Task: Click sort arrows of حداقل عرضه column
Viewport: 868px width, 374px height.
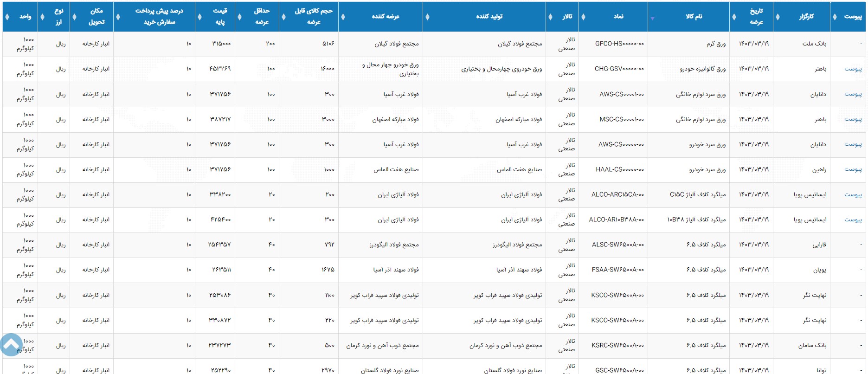Action: click(239, 17)
